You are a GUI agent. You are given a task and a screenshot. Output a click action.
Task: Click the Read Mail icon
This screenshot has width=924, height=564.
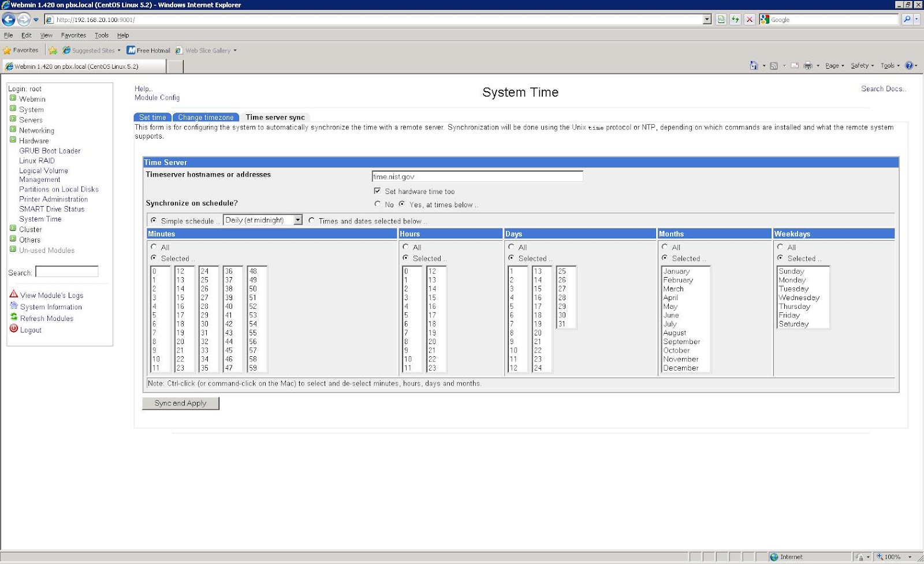[795, 66]
